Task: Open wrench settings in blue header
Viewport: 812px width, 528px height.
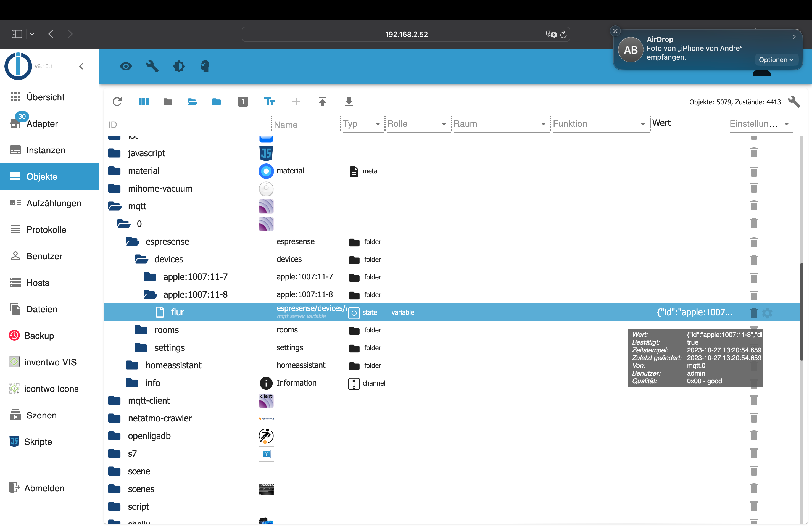Action: click(x=152, y=66)
